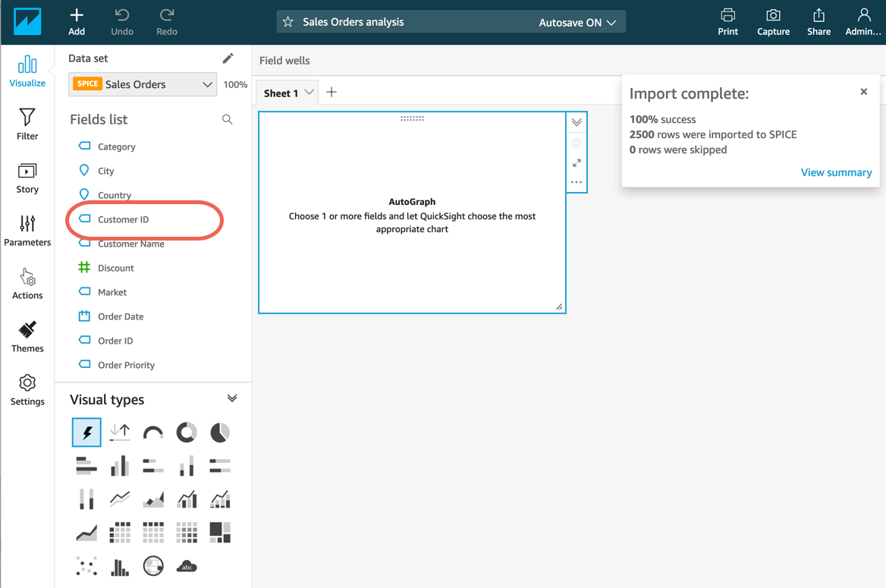Select the Customer ID field
Screen dimensions: 886x588
(123, 219)
